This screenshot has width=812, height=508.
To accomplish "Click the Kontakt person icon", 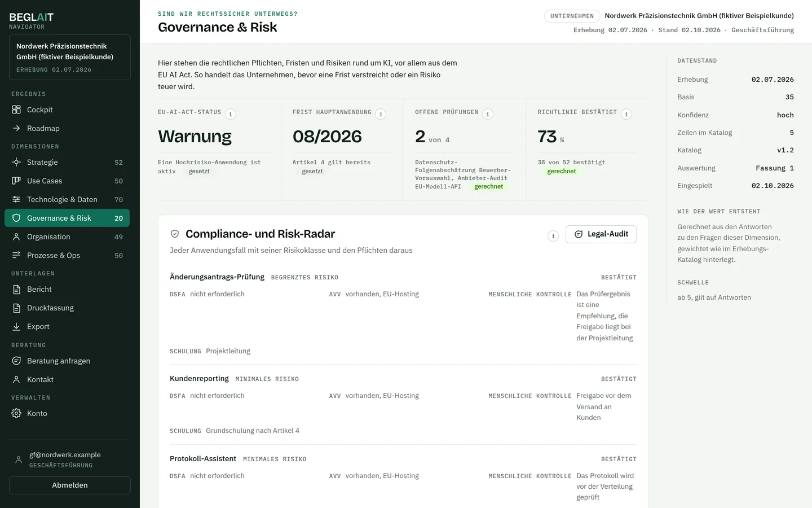I will point(16,379).
